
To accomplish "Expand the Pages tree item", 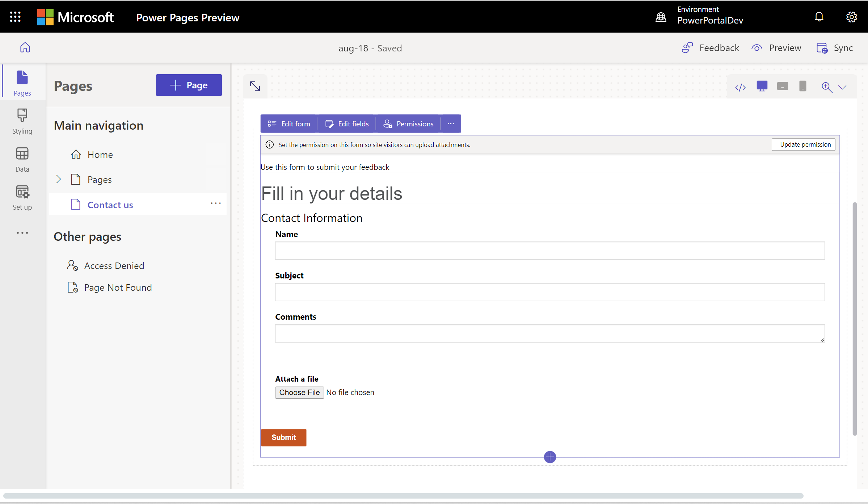I will [59, 179].
